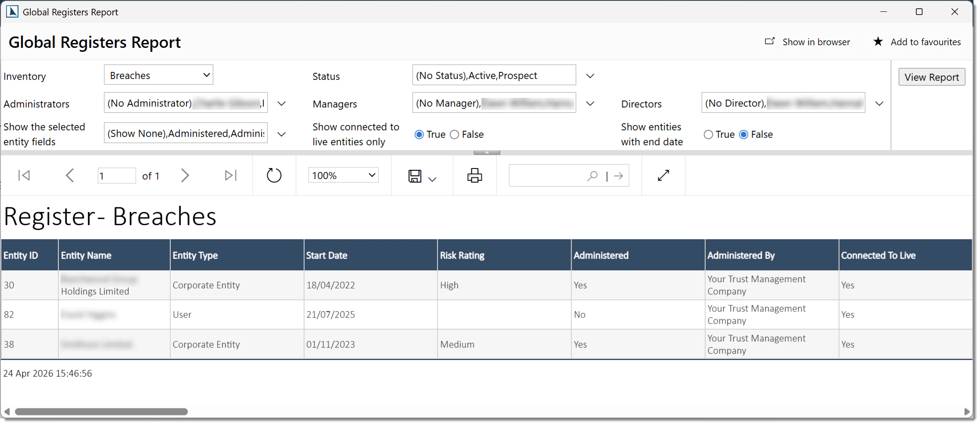Go to next report page
Screen dimensions: 980x425
(185, 176)
